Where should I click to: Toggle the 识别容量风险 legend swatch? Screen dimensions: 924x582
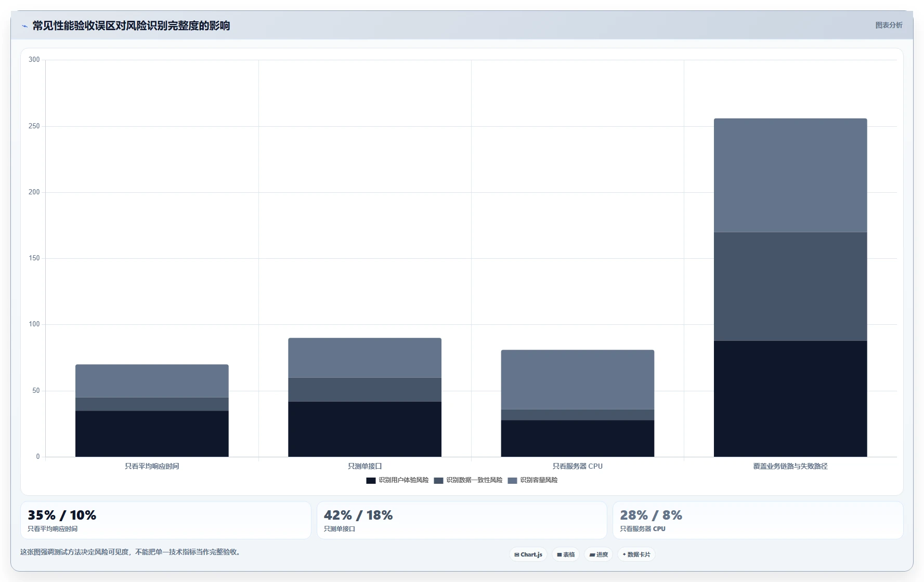pos(512,481)
